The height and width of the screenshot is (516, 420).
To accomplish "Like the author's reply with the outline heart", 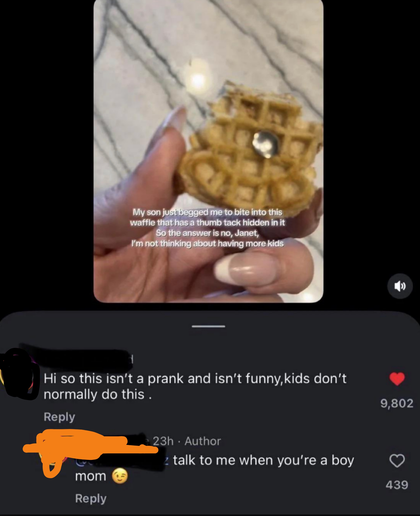I will [397, 461].
